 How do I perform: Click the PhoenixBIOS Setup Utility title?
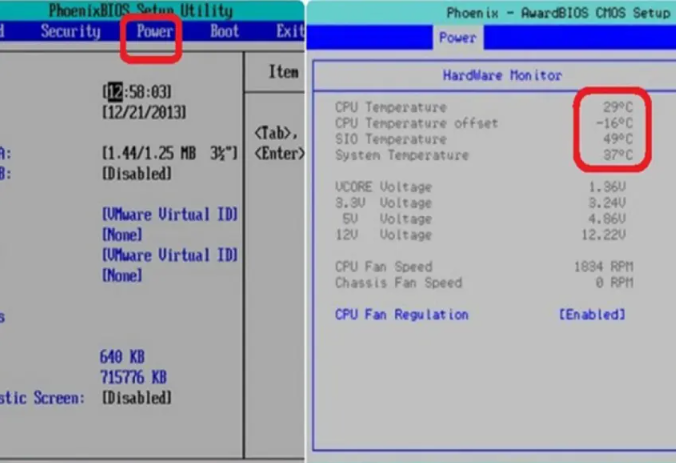click(x=141, y=10)
